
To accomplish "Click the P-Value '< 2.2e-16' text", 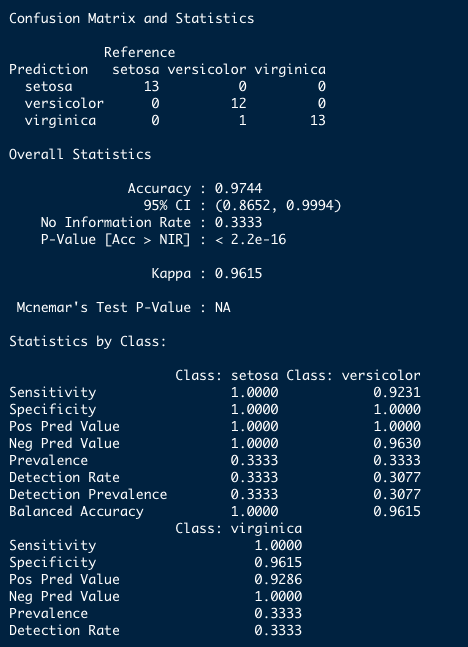I will 251,239.
